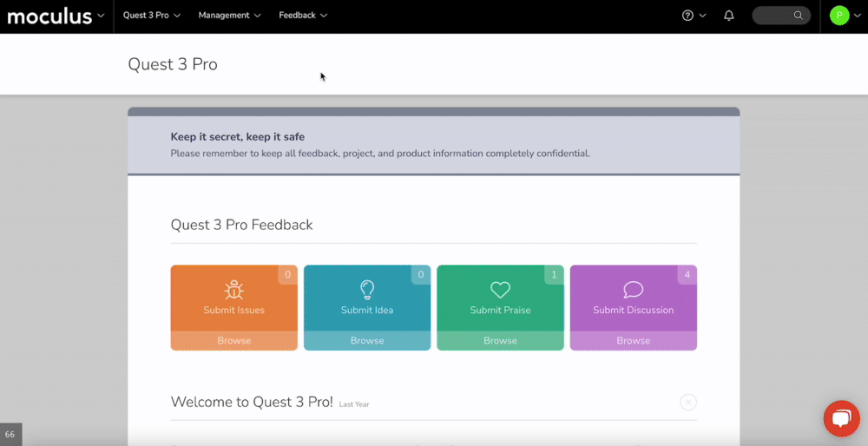Click the bug icon on Submit Issues
Image resolution: width=868 pixels, height=446 pixels.
(x=233, y=290)
